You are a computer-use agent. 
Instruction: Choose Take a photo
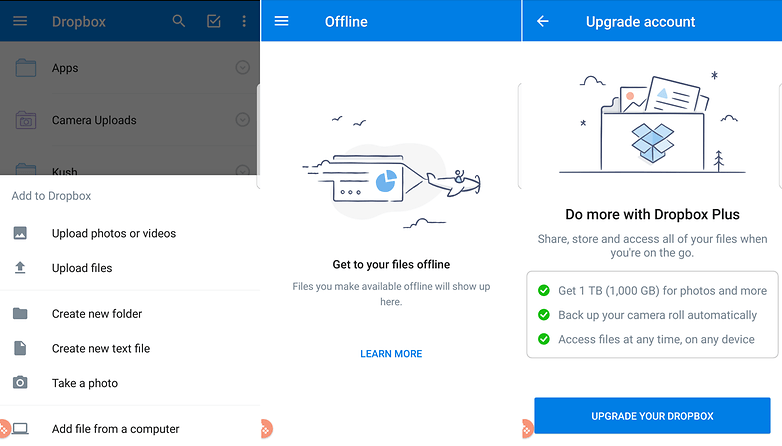85,383
